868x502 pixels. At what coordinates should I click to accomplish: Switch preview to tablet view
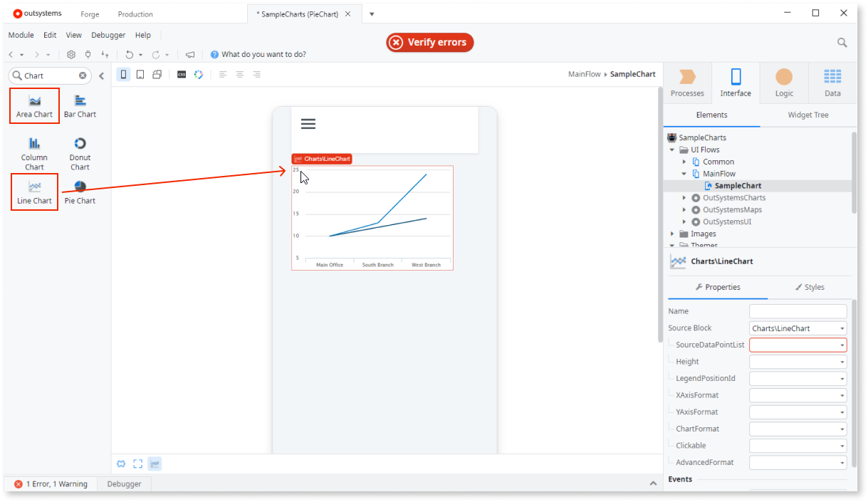140,74
